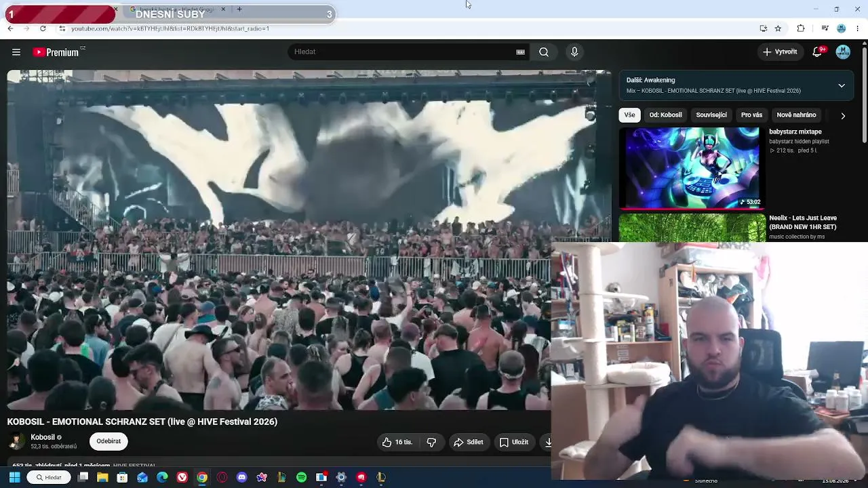Open Chrome extensions puzzle icon
The width and height of the screenshot is (868, 488).
pyautogui.click(x=801, y=28)
